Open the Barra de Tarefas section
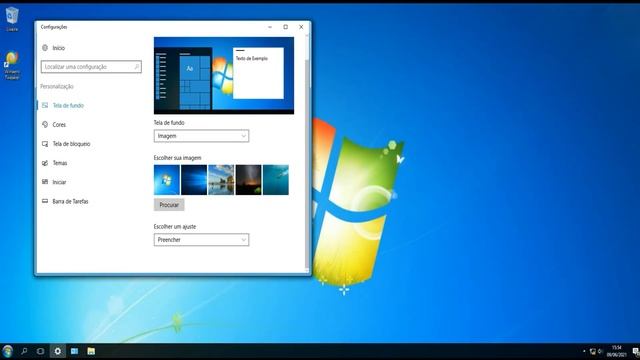 click(70, 201)
